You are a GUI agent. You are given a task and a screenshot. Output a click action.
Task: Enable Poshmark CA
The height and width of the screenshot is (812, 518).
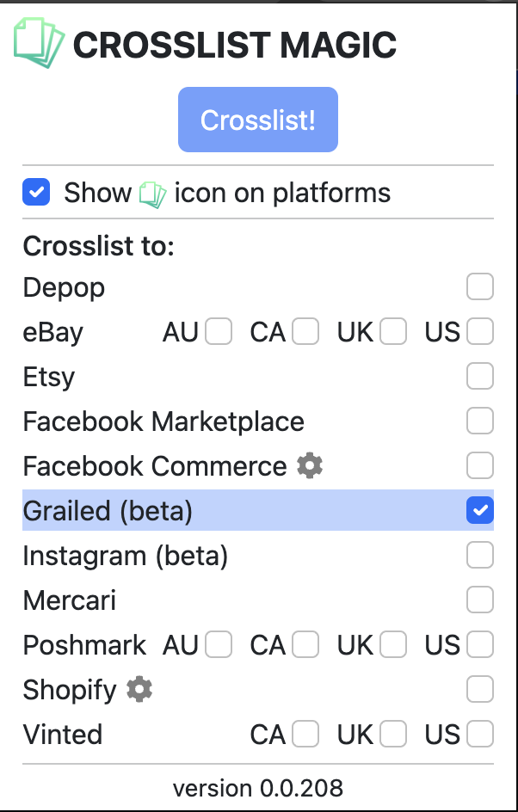click(x=305, y=644)
